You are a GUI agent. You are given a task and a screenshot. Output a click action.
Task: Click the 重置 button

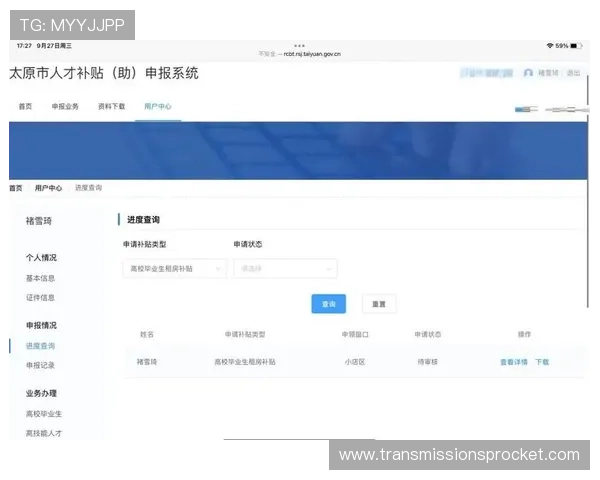379,304
